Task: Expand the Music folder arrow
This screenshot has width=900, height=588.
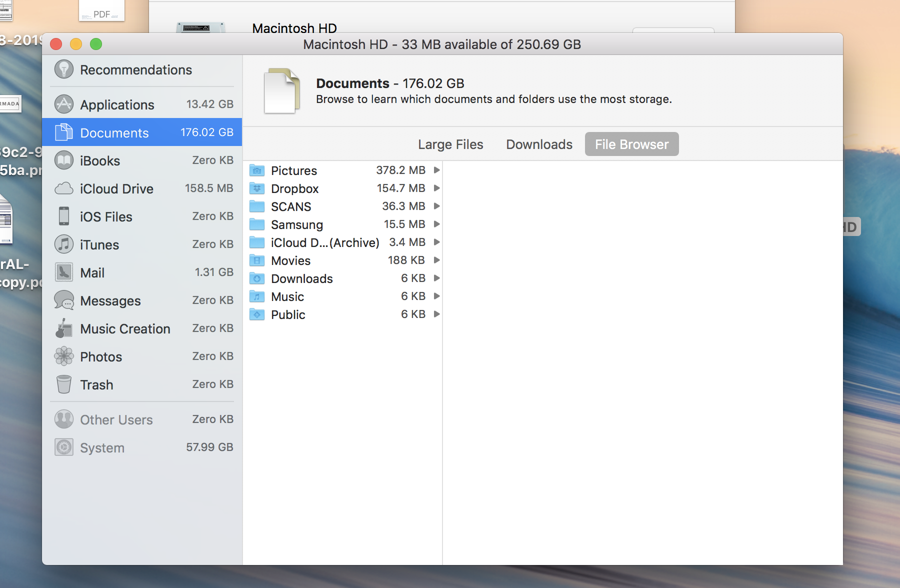Action: (x=437, y=296)
